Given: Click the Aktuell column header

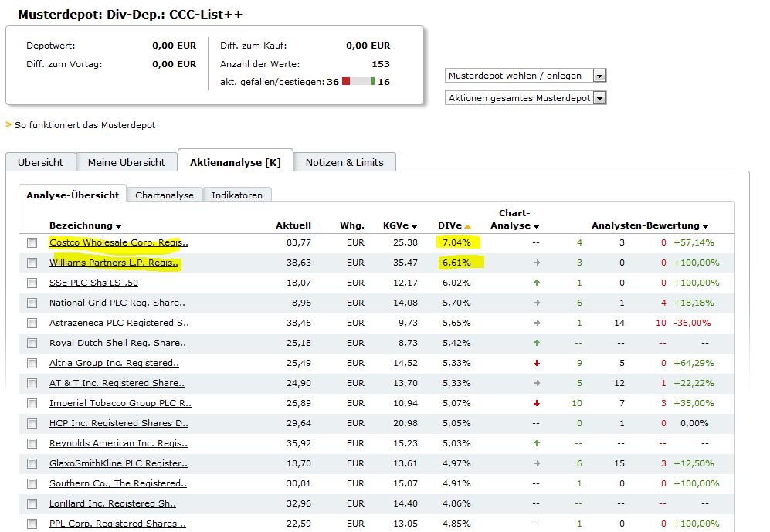Looking at the screenshot, I should coord(293,225).
